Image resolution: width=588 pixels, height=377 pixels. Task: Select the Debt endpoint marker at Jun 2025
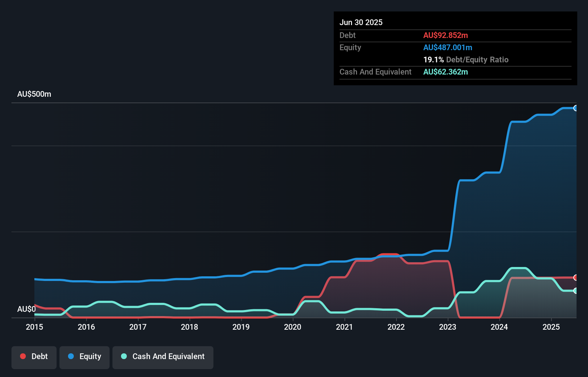(576, 277)
